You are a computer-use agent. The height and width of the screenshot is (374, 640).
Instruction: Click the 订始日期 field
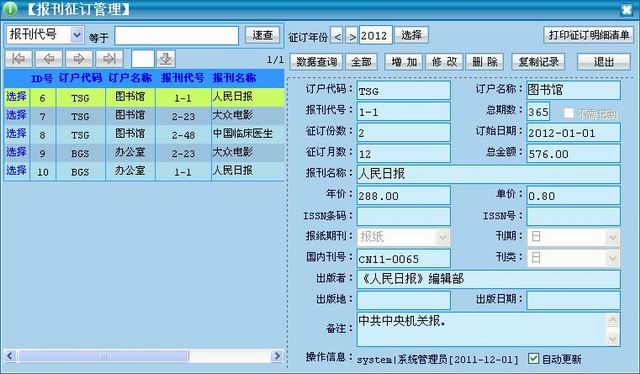573,133
